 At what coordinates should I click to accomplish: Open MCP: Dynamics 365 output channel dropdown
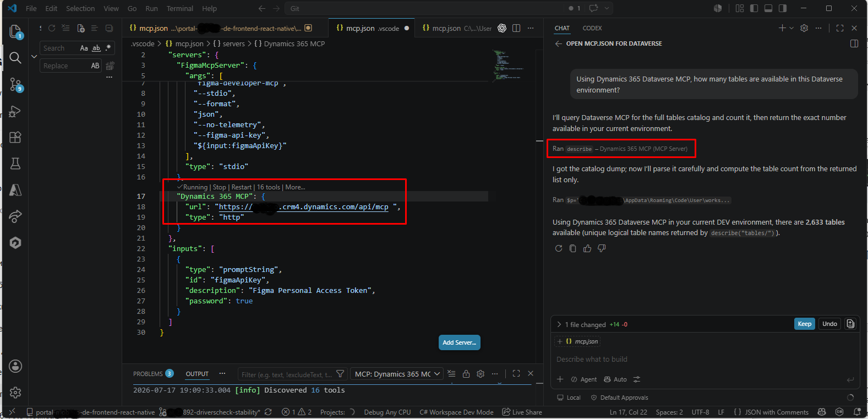coord(397,374)
